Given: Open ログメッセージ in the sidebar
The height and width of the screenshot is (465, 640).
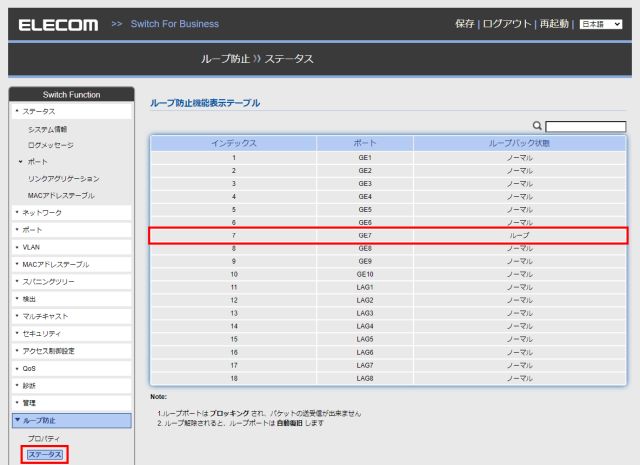Looking at the screenshot, I should (x=50, y=145).
